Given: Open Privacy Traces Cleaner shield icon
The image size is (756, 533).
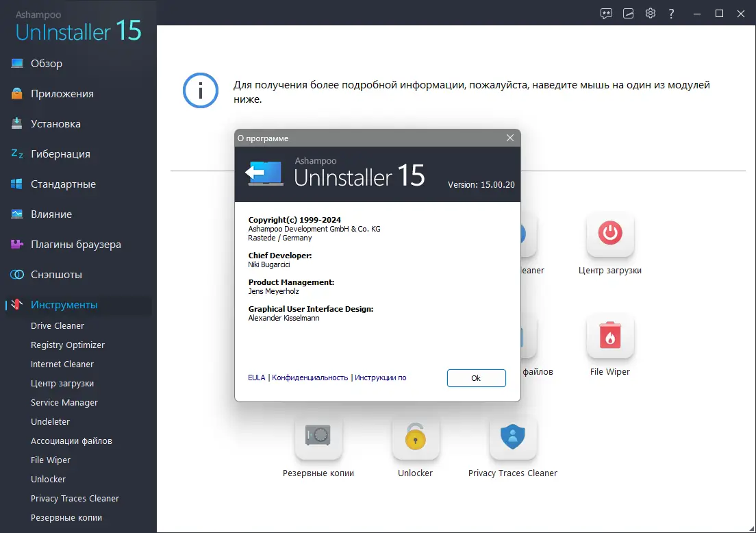Looking at the screenshot, I should tap(513, 436).
